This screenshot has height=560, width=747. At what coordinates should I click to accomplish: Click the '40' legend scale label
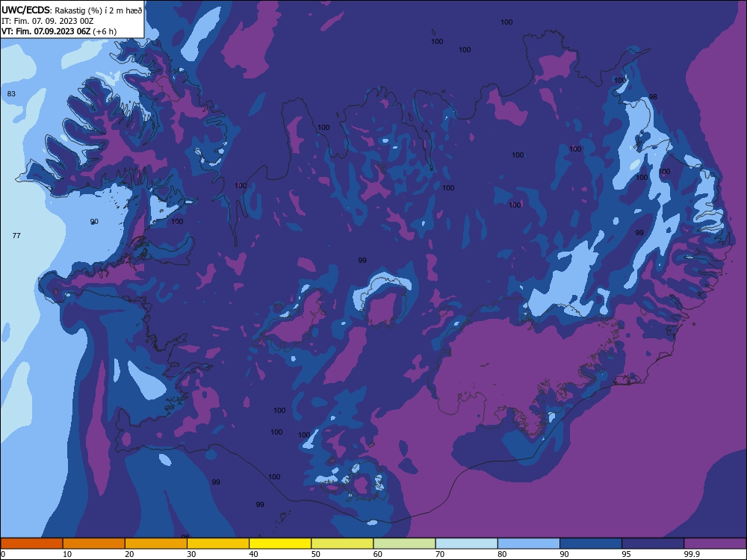pos(253,554)
